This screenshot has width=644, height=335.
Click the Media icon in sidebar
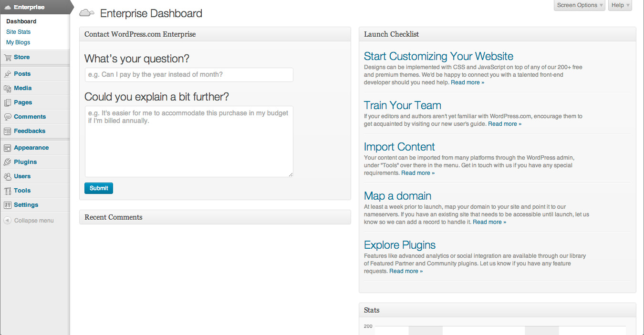tap(8, 88)
